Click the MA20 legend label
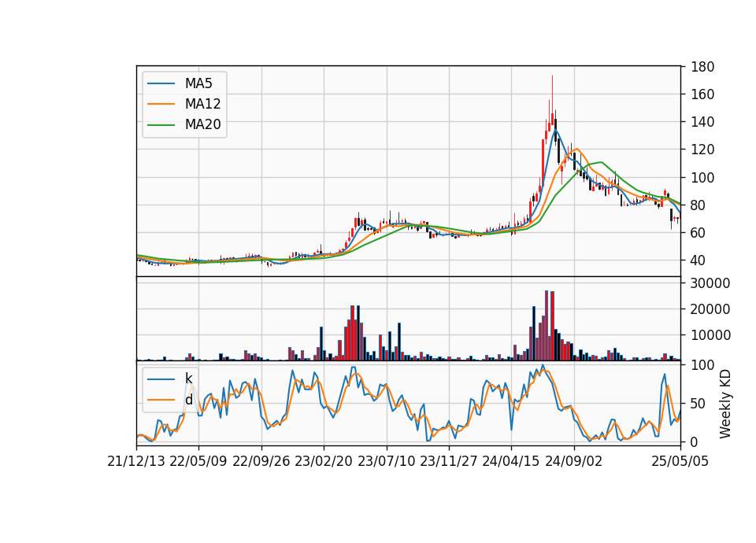The width and height of the screenshot is (756, 543). pyautogui.click(x=202, y=124)
